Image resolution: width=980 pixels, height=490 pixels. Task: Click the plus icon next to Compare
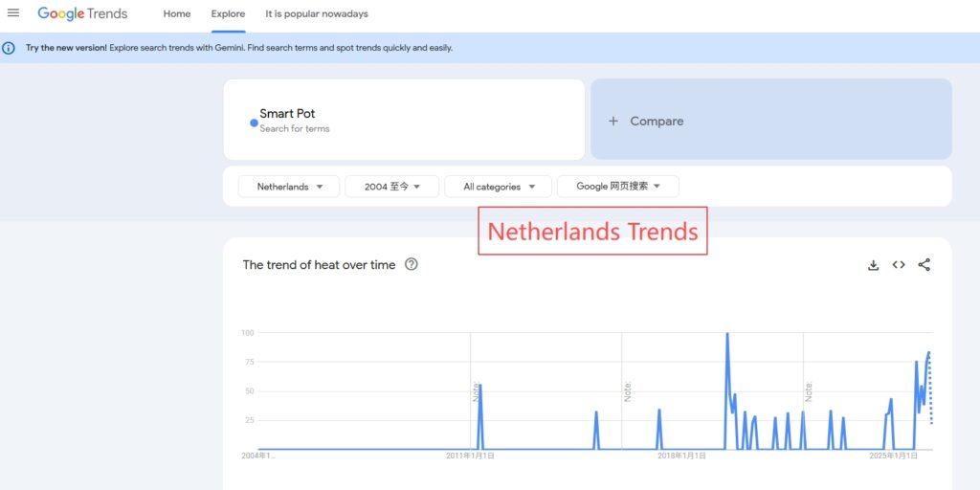tap(613, 122)
